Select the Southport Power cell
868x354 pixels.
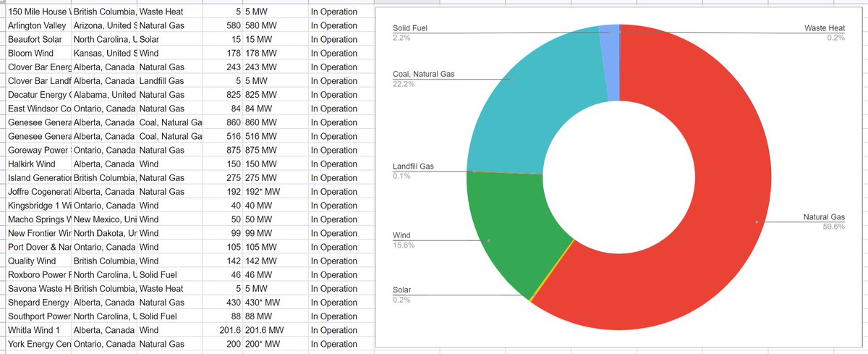pos(38,316)
